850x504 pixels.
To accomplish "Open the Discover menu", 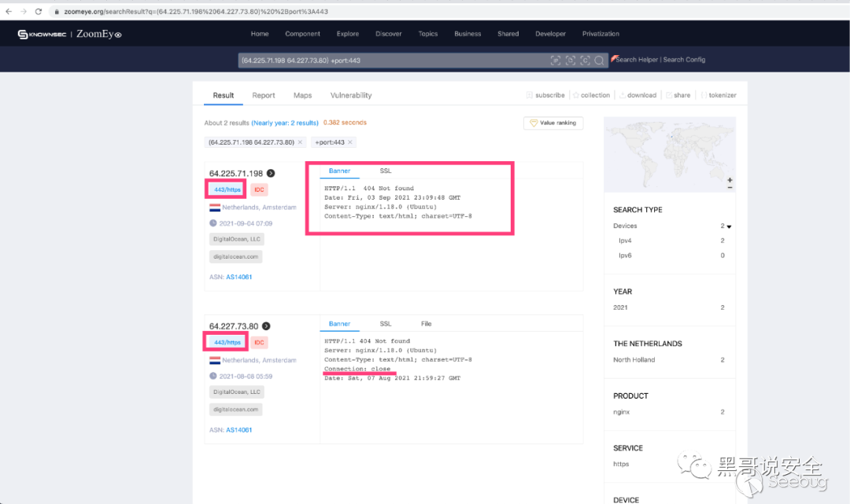I will point(389,34).
